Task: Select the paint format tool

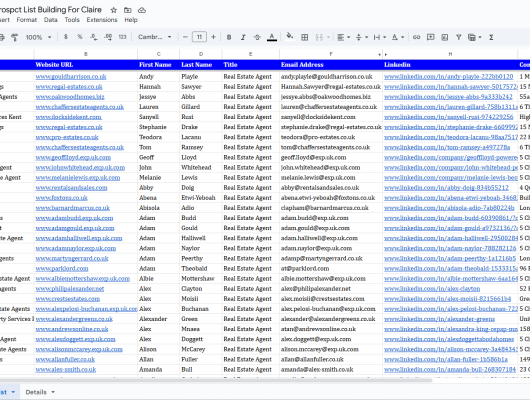Action: pyautogui.click(x=15, y=37)
